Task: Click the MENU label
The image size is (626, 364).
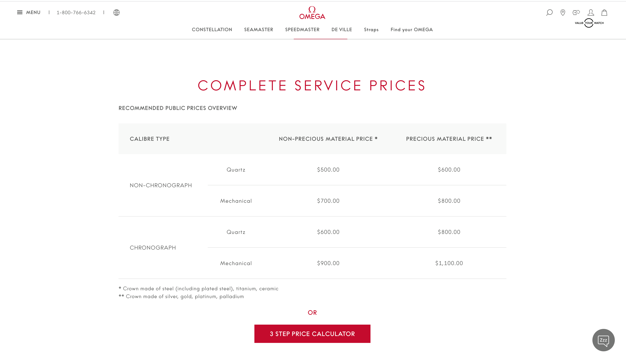Action: 34,12
